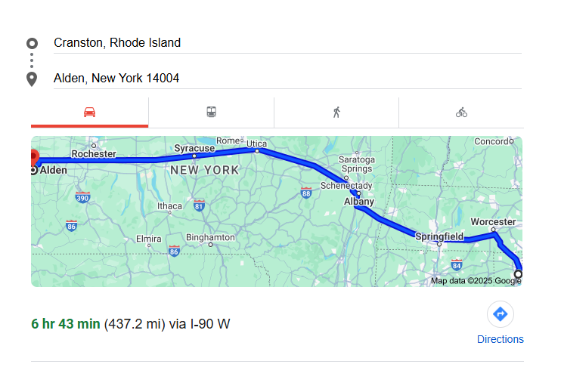Click the I-81 highway shield on map
The width and height of the screenshot is (561, 392).
199,205
